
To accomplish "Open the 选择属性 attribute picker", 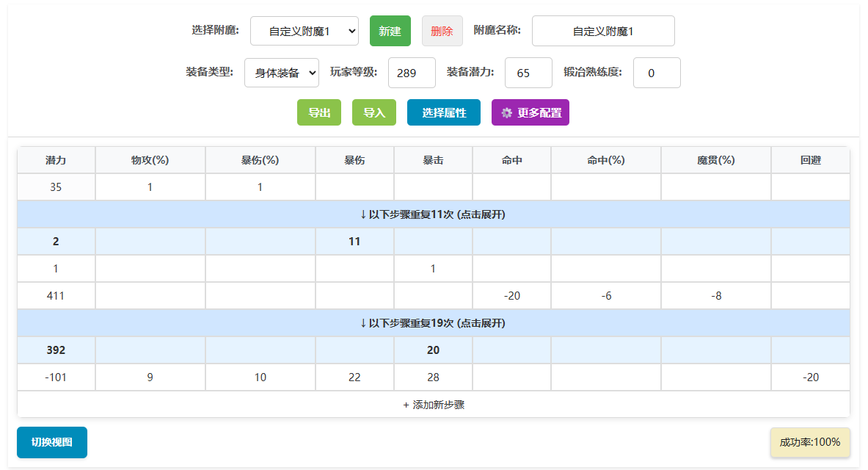I will (x=443, y=112).
